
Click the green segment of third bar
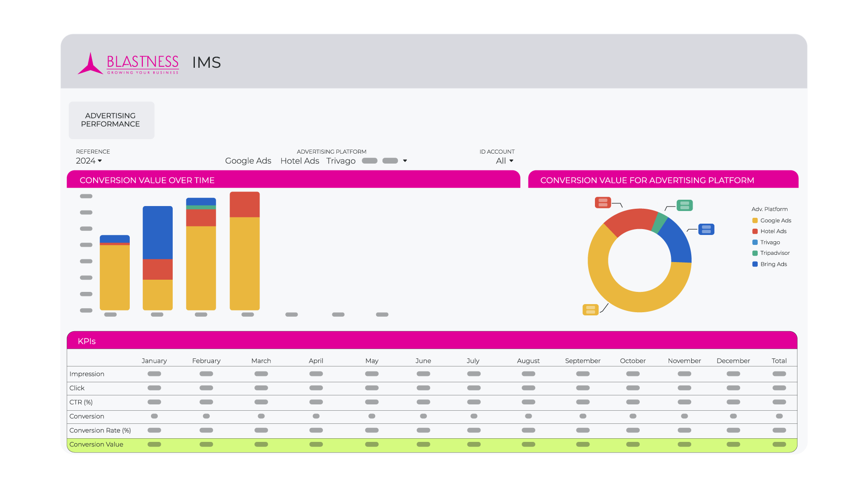coord(201,207)
